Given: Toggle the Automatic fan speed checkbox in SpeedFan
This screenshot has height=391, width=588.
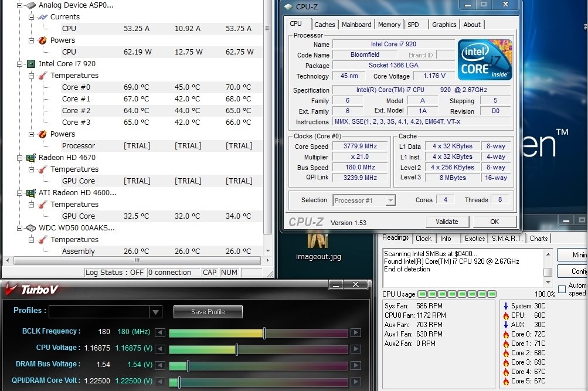Looking at the screenshot, I should pos(562,289).
